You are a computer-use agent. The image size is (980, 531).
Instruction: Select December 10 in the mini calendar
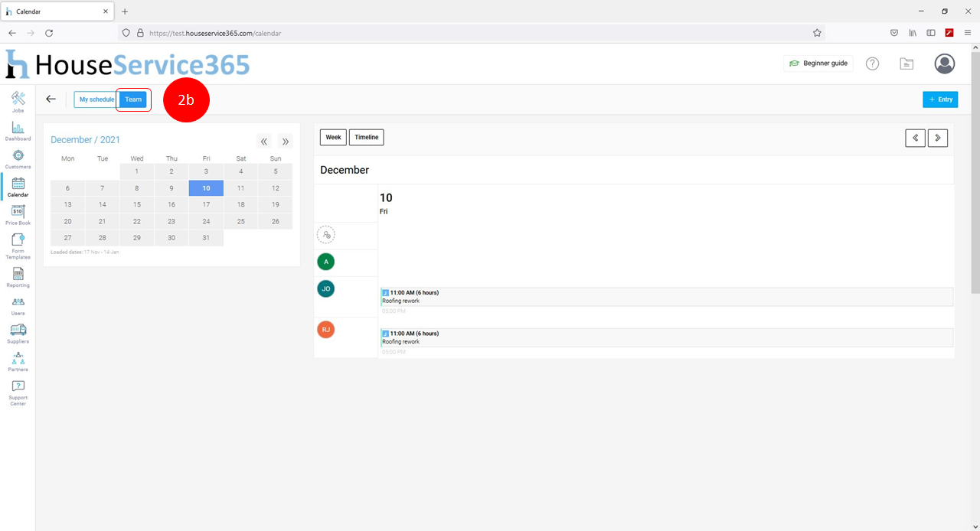(x=206, y=188)
